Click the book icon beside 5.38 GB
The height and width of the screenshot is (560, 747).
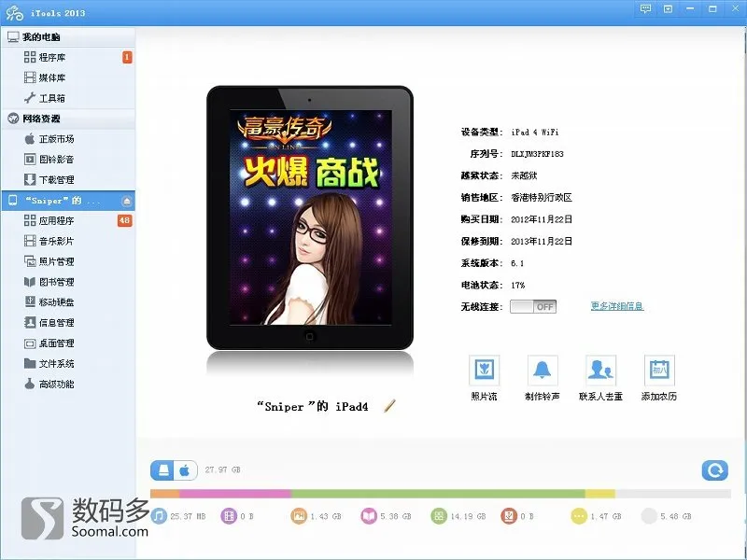click(x=369, y=516)
